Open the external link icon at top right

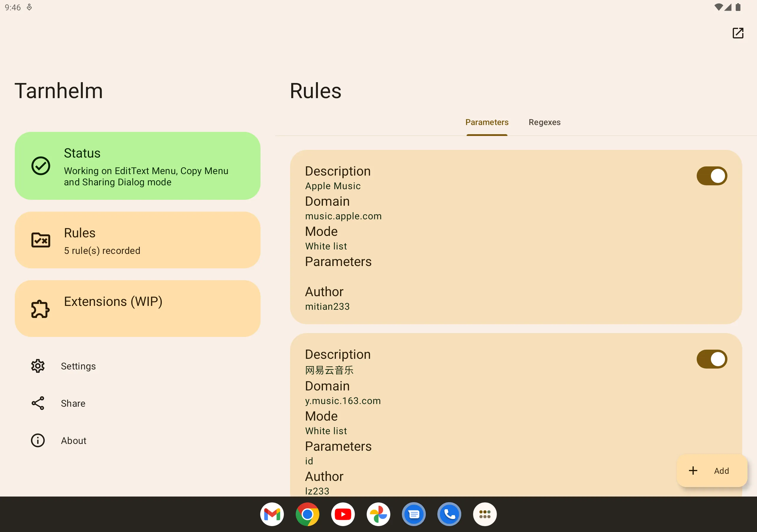tap(737, 33)
